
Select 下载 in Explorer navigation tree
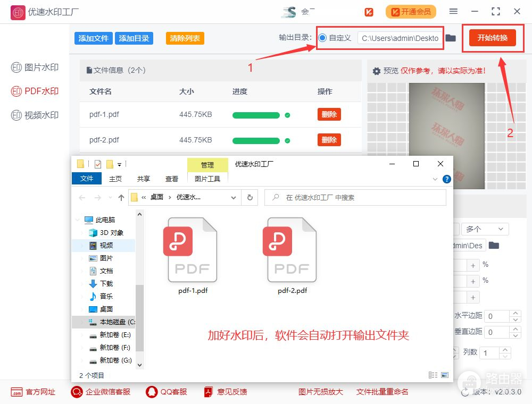coord(104,284)
